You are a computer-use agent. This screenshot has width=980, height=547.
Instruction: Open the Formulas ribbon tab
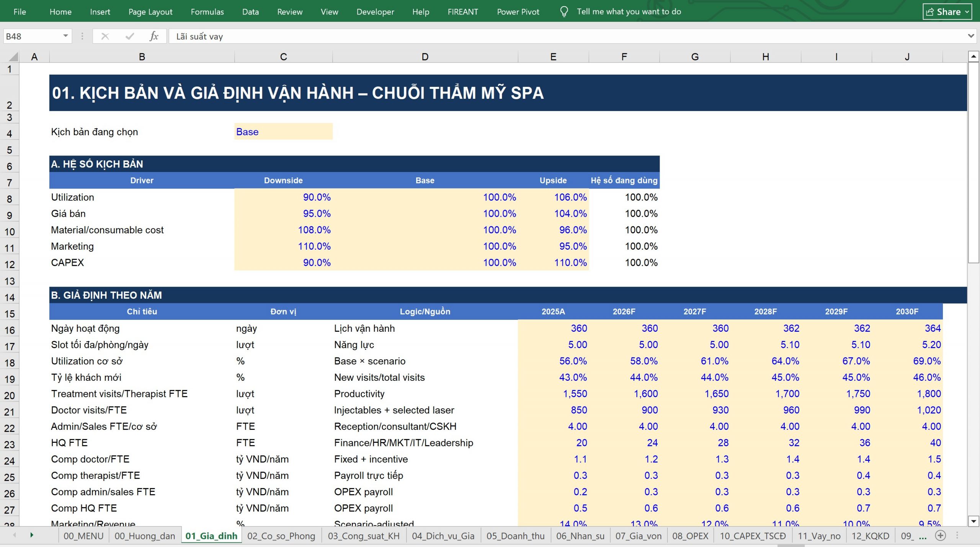[x=207, y=12]
